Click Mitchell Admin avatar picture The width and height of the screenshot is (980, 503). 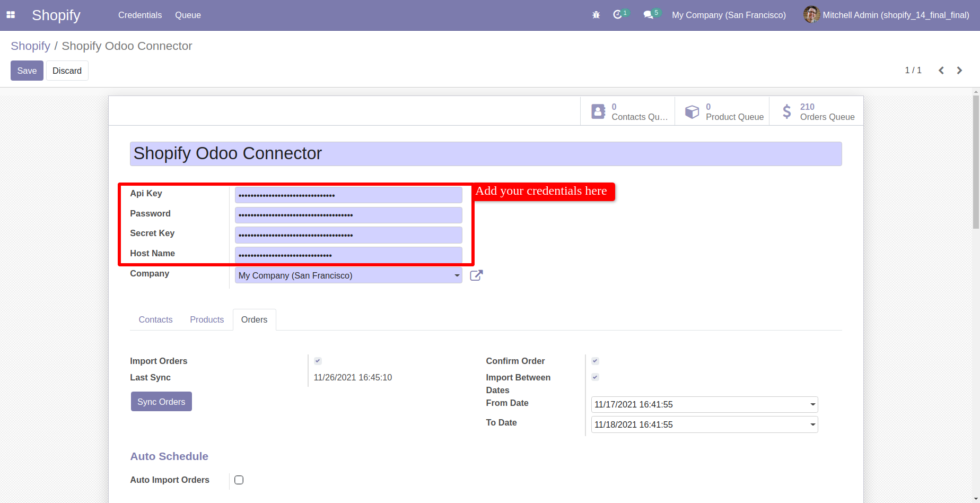click(811, 15)
